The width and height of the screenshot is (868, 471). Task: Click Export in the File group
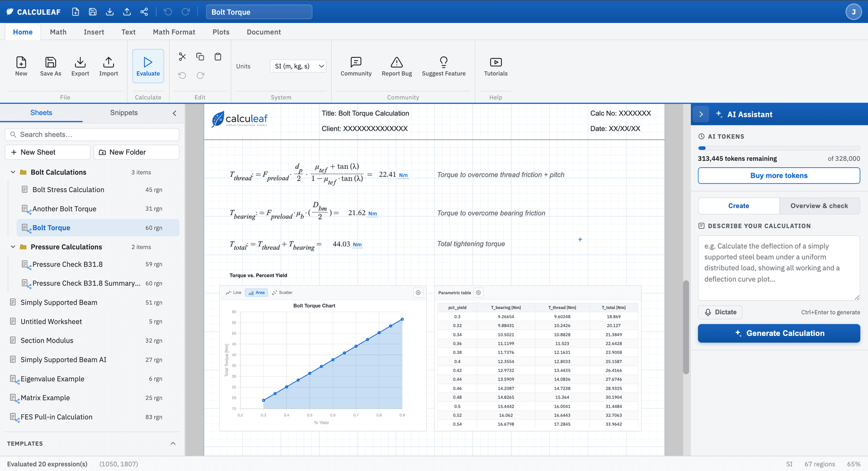pos(80,66)
